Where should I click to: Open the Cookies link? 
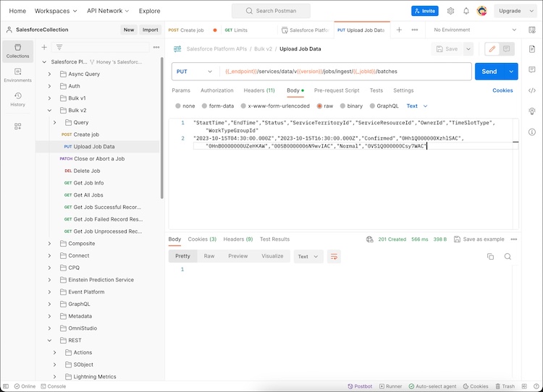coord(502,90)
